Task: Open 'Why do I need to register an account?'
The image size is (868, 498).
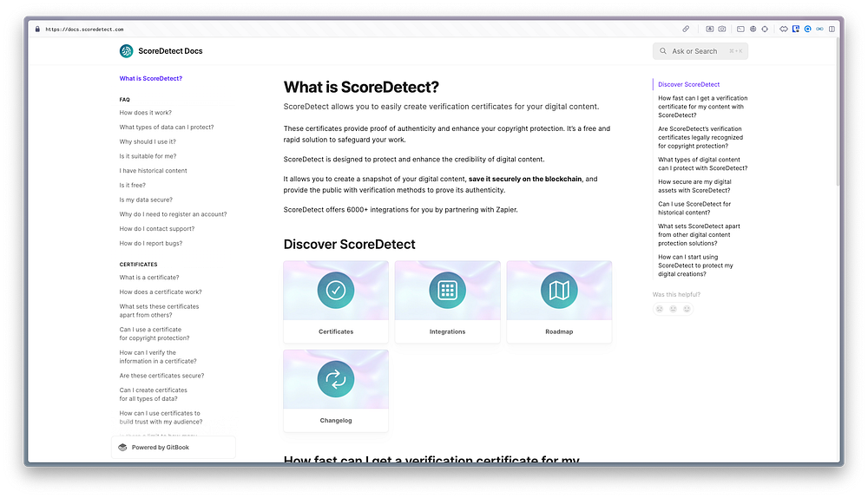Action: (174, 214)
